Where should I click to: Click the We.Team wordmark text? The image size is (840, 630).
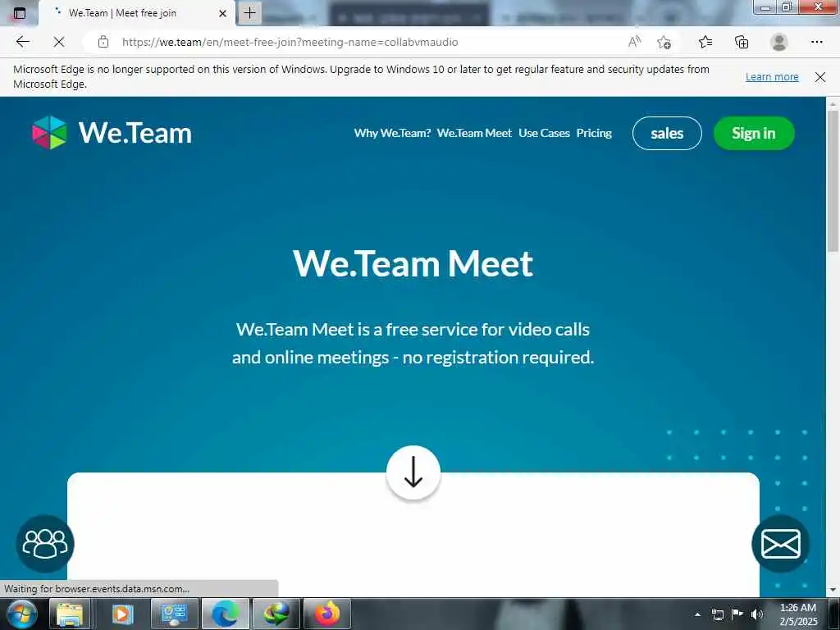[135, 133]
